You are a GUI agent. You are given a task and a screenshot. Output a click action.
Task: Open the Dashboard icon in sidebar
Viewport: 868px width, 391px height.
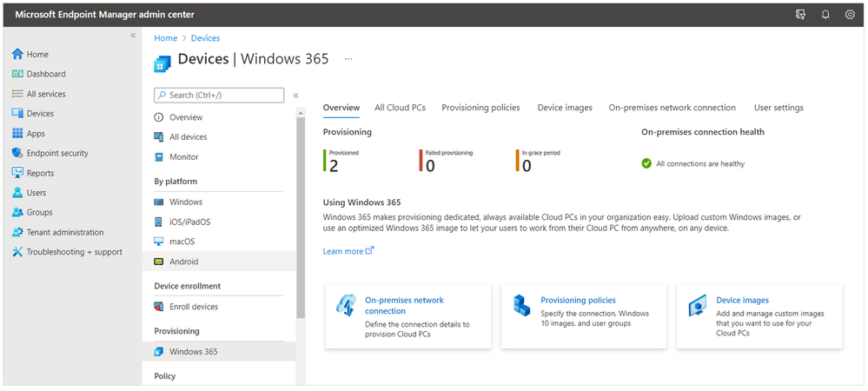[x=17, y=74]
